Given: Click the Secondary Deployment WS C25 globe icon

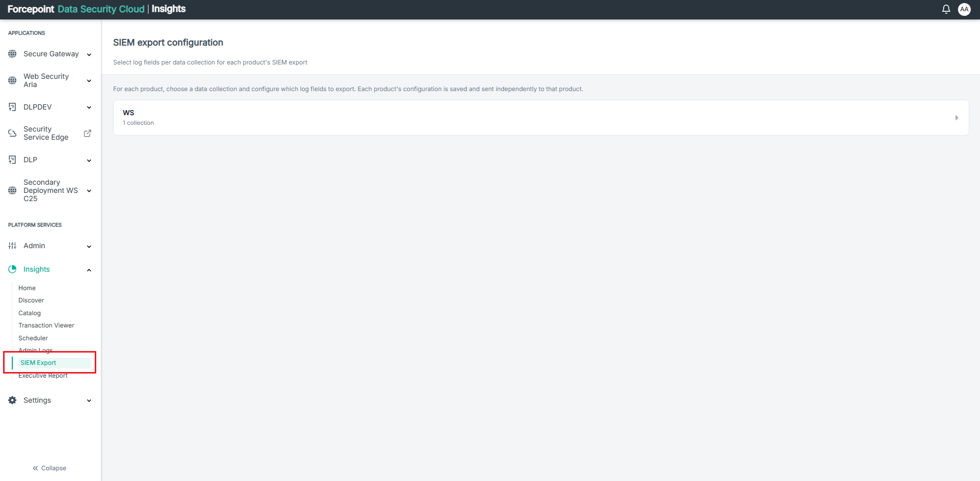Looking at the screenshot, I should 12,190.
